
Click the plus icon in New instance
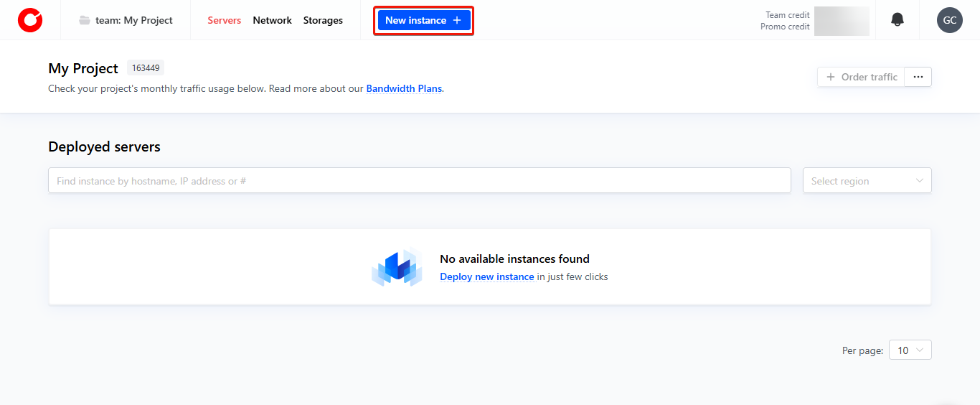pyautogui.click(x=457, y=20)
